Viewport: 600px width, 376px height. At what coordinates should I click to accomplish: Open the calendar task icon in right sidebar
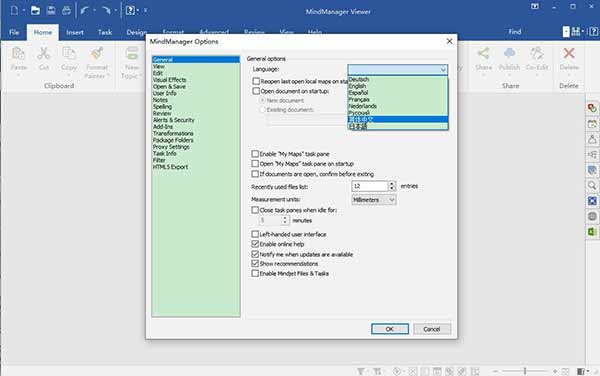592,124
